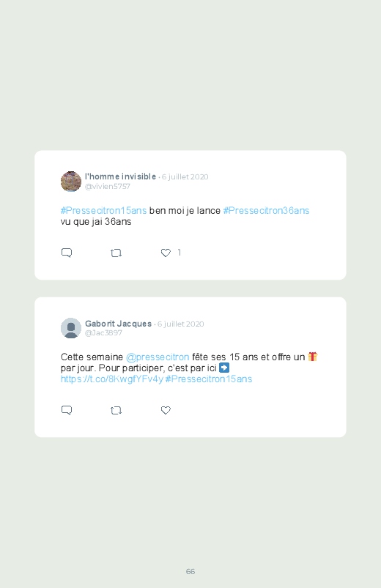Open the @pressecitron mention
Viewport: 381px width, 588px height.
[x=158, y=357]
